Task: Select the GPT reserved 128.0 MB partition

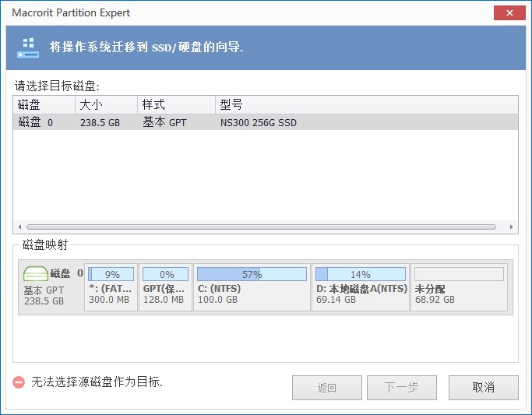Action: [166, 287]
